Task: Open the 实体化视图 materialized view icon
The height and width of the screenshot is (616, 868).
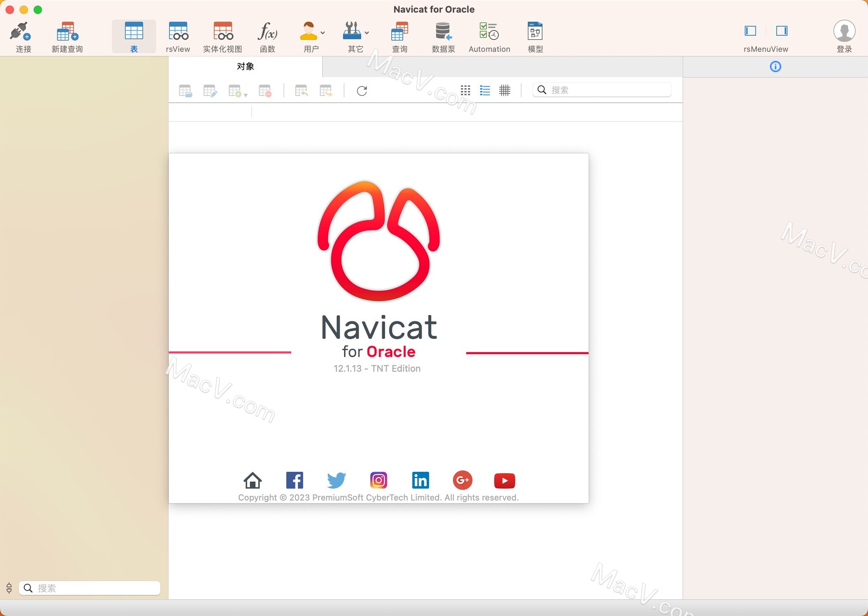Action: (x=223, y=32)
